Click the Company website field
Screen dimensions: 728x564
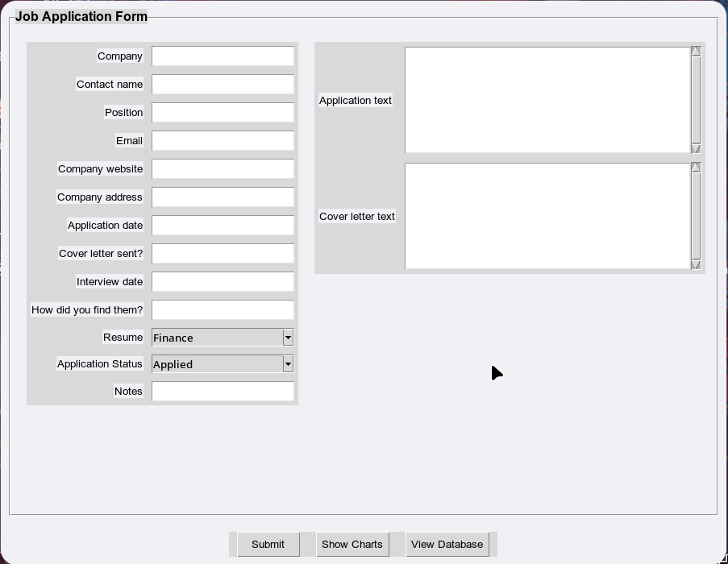click(x=223, y=169)
